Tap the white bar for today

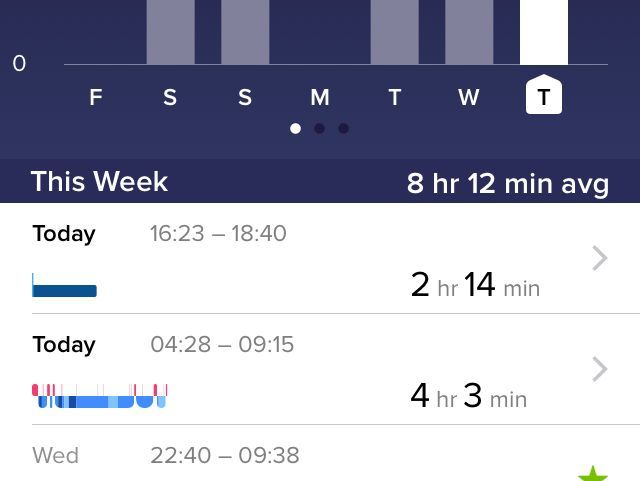(x=544, y=32)
